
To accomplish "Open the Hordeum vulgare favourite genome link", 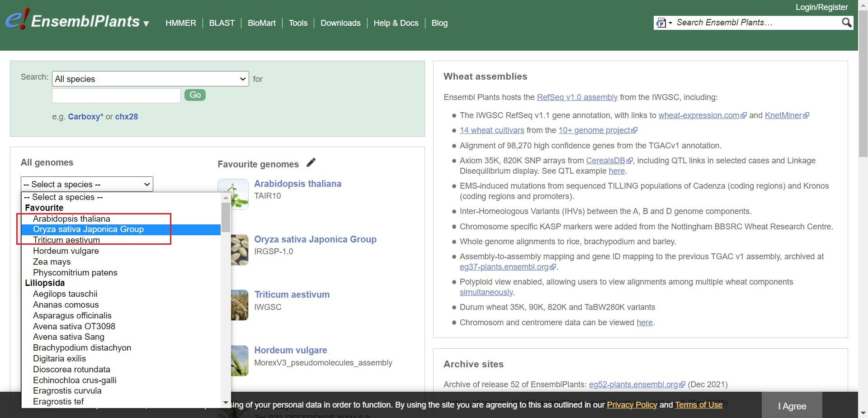I will click(x=291, y=350).
